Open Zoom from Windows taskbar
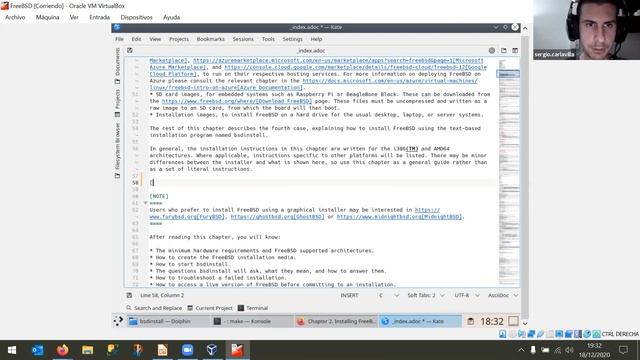This screenshot has width=640, height=360. click(187, 350)
